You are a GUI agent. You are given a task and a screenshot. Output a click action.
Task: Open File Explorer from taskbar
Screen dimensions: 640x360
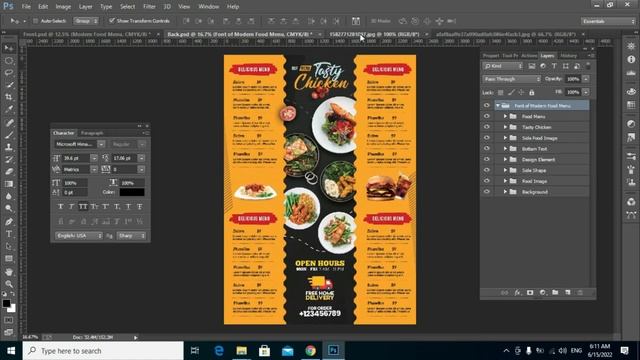[242, 351]
